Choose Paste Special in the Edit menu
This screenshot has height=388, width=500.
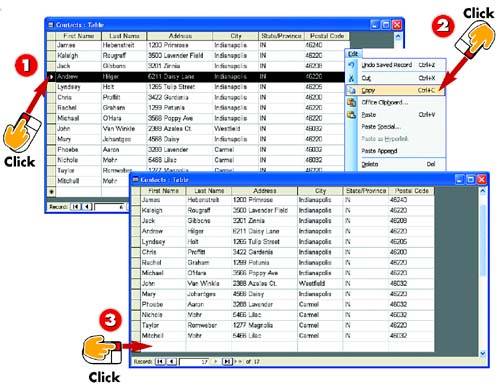pos(396,127)
